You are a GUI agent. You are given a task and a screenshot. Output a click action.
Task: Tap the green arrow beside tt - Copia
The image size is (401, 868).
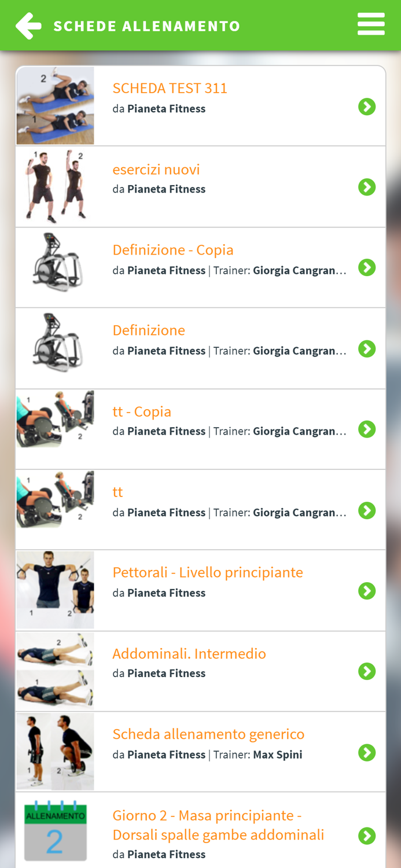367,429
